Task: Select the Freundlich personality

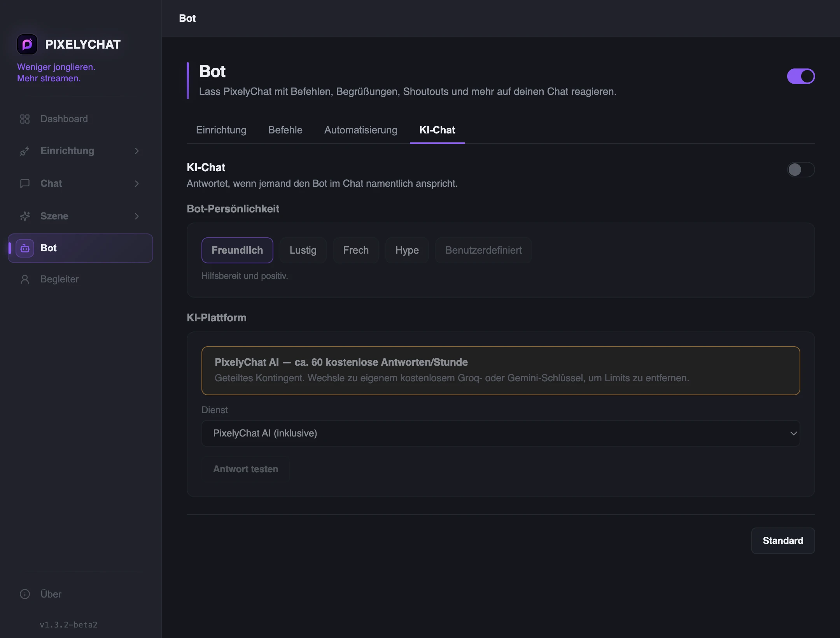Action: [237, 250]
